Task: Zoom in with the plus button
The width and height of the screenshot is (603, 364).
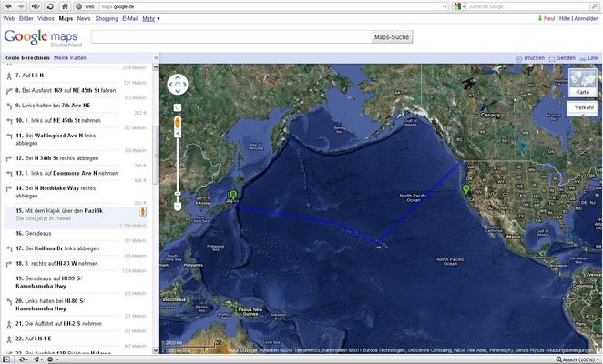Action: [x=178, y=122]
